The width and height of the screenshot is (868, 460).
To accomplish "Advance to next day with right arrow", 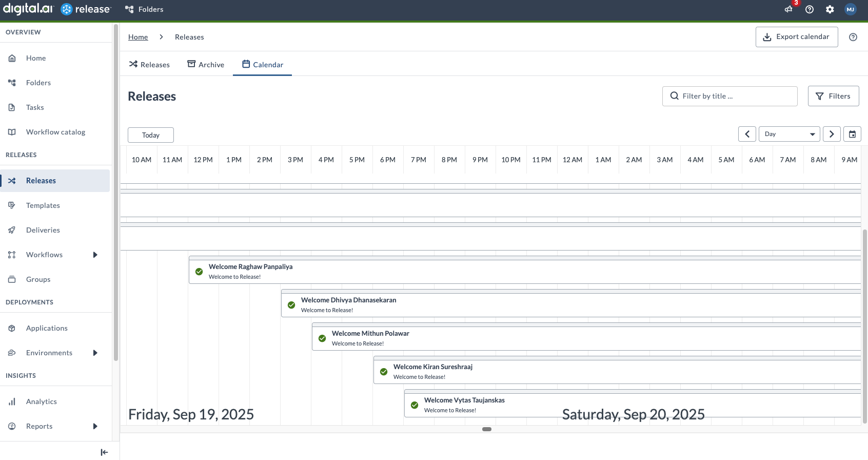I will pyautogui.click(x=832, y=134).
